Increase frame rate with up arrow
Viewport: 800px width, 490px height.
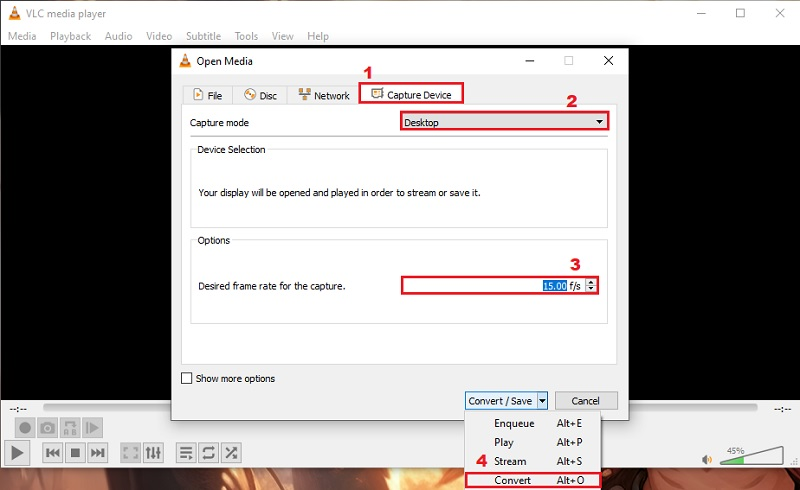point(591,282)
